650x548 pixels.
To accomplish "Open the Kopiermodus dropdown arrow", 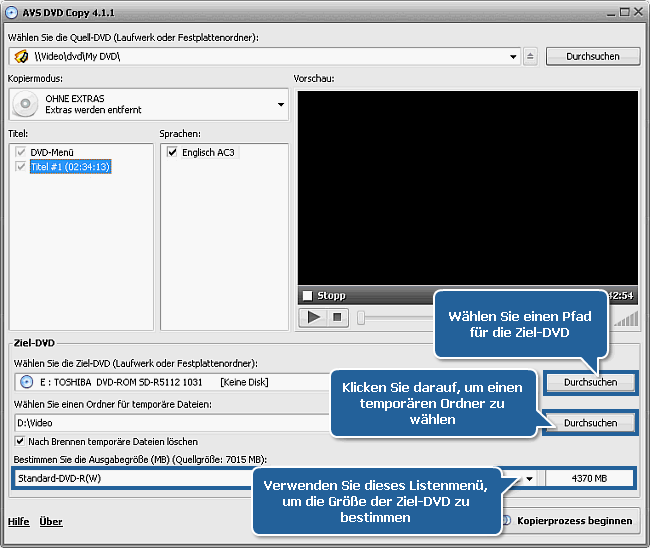I will (281, 104).
